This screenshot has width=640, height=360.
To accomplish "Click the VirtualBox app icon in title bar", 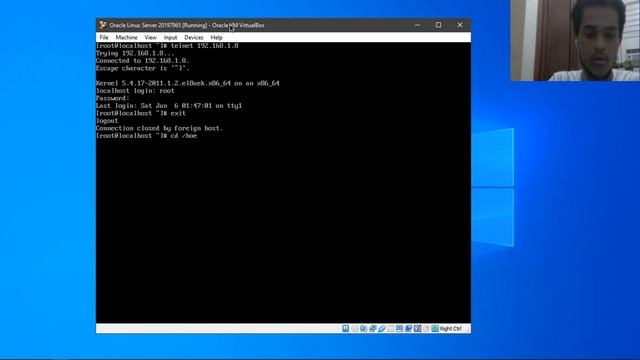I will pyautogui.click(x=103, y=25).
